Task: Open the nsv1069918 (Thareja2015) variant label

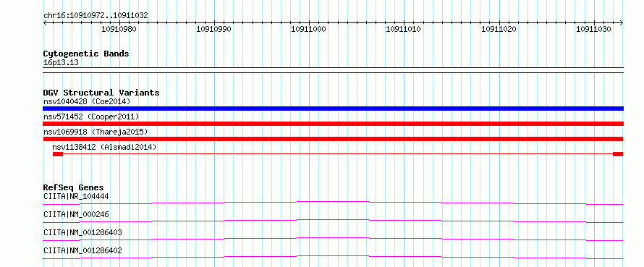Action: pos(96,132)
